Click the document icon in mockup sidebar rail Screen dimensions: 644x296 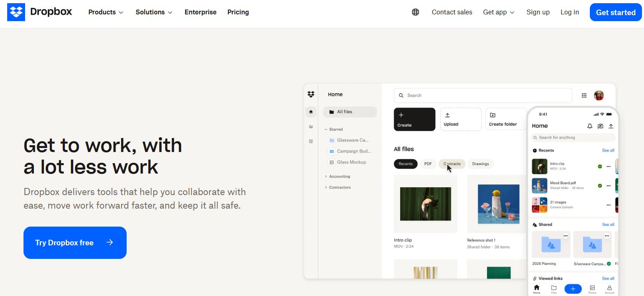coord(311,141)
